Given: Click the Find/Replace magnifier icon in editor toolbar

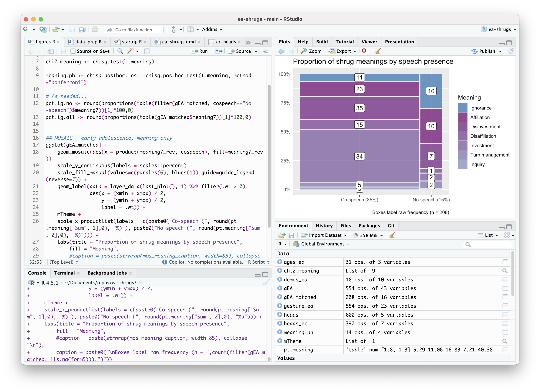Looking at the screenshot, I should tap(120, 51).
